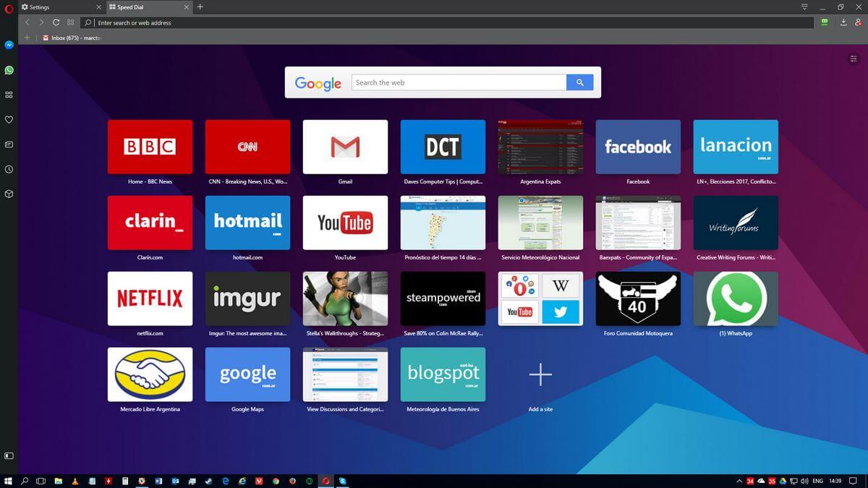The image size is (868, 488).
Task: Open the CNN speed dial tile
Action: (x=247, y=147)
